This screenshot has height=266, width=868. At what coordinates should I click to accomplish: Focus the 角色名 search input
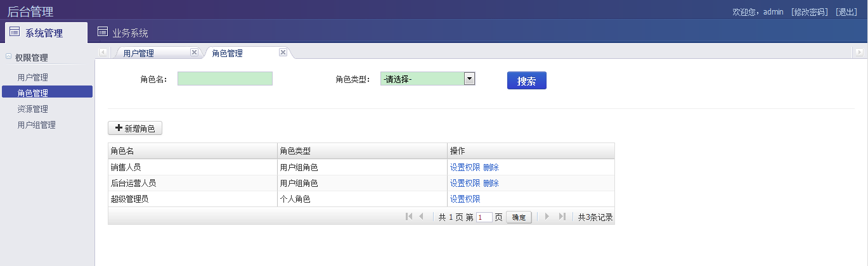(225, 79)
